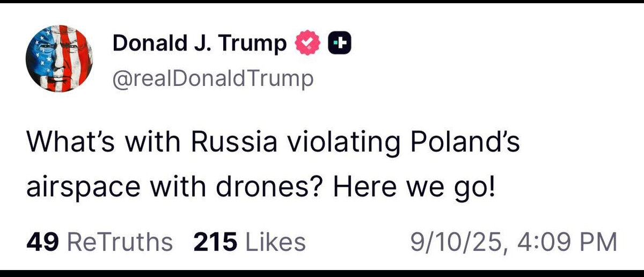Click the black plus badge icon
The height and width of the screenshot is (277, 644).
tap(339, 43)
